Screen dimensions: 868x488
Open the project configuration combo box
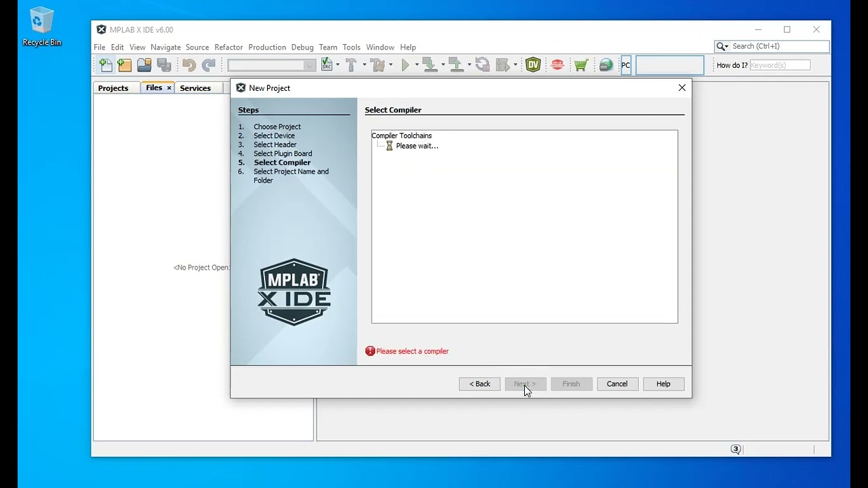point(272,65)
